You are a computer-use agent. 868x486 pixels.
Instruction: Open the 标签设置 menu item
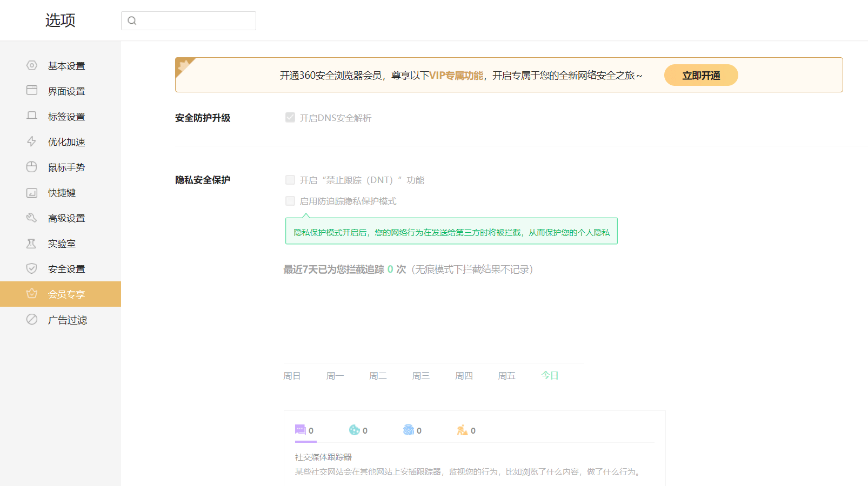coord(66,117)
